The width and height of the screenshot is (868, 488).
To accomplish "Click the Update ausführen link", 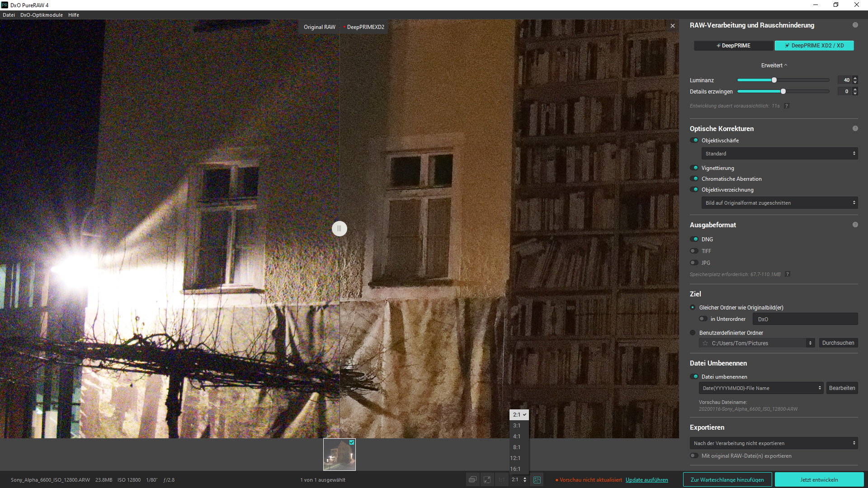I will 646,480.
